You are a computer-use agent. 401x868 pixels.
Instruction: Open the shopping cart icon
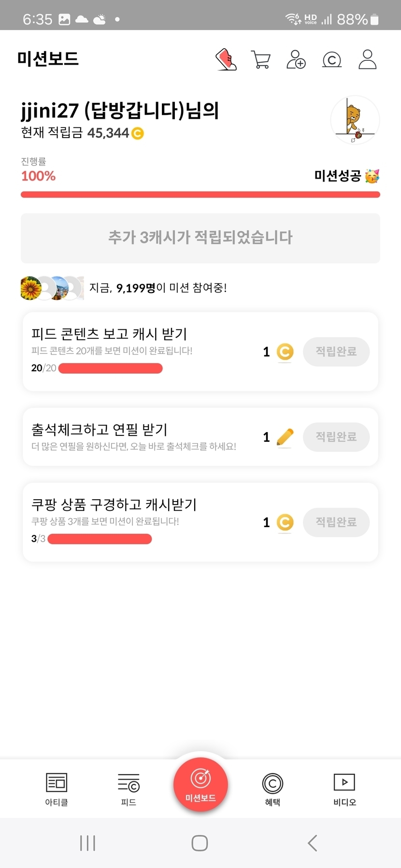(x=261, y=59)
